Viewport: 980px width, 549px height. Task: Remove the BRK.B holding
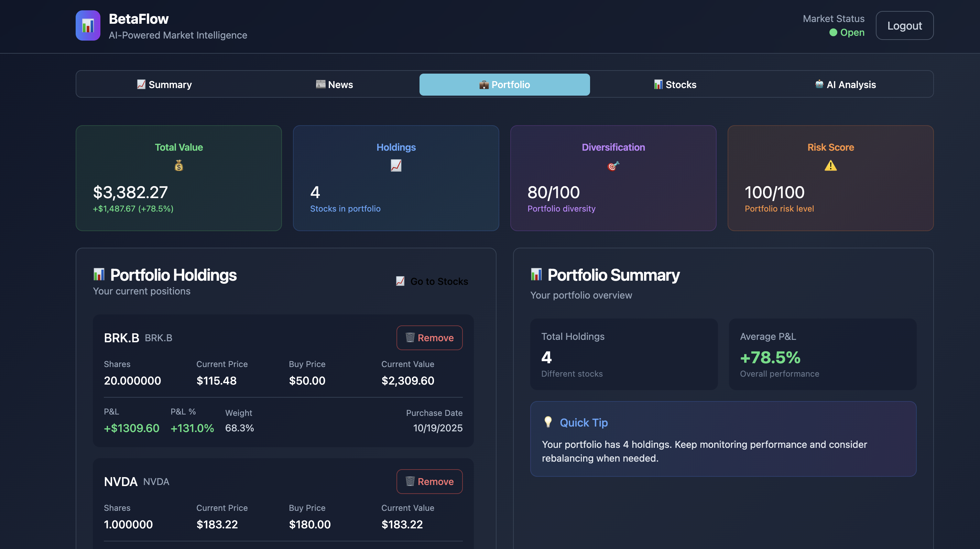(429, 337)
